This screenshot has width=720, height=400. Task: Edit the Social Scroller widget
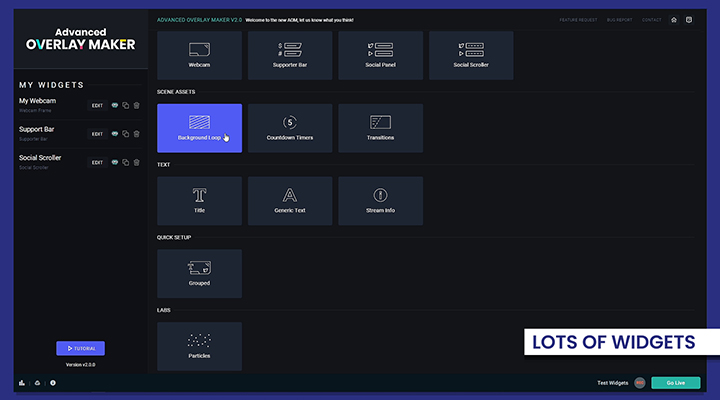point(97,162)
